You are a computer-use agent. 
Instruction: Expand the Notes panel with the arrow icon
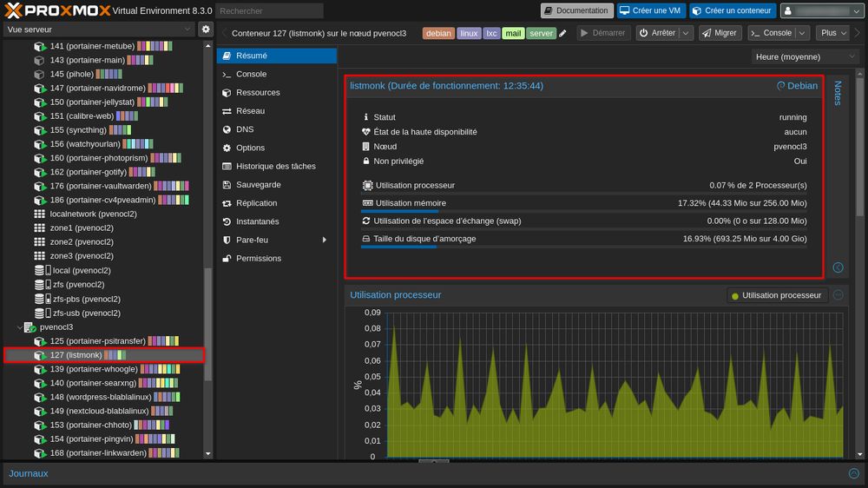(838, 267)
